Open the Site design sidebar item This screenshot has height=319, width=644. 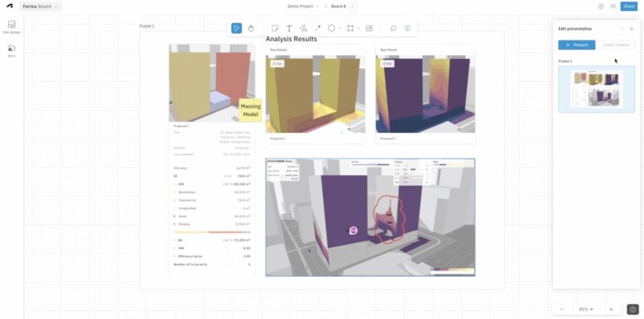coord(12,27)
